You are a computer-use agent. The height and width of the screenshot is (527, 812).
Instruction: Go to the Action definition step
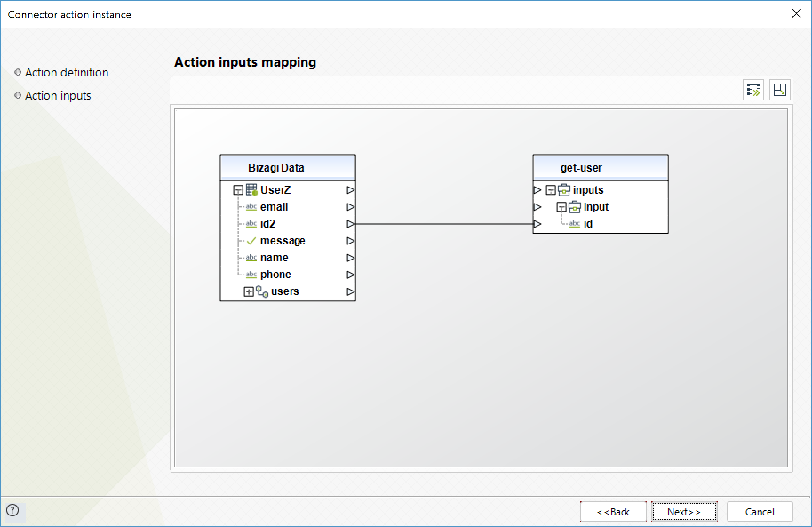67,72
